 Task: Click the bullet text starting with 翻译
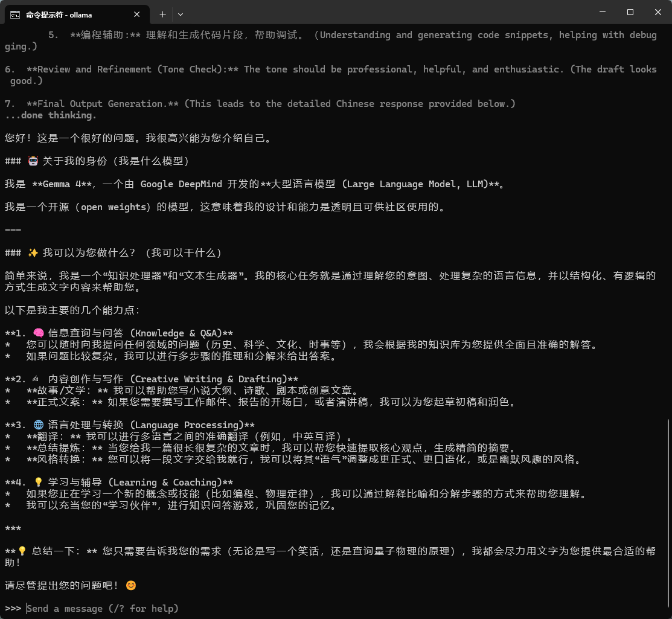point(190,437)
